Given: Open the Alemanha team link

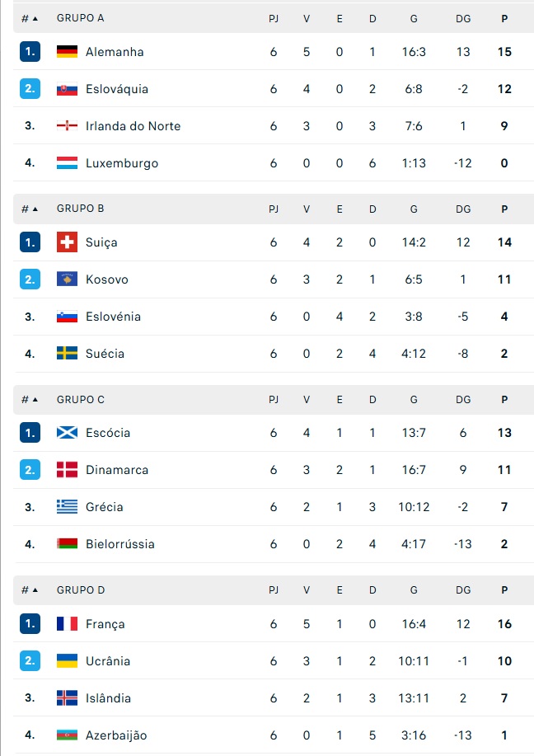Looking at the screenshot, I should (115, 52).
